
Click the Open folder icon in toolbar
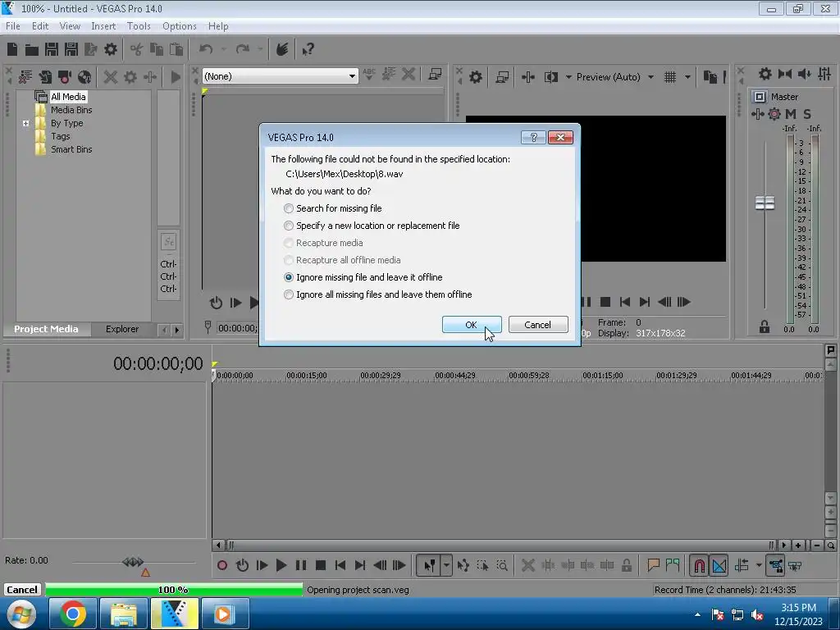[x=32, y=50]
